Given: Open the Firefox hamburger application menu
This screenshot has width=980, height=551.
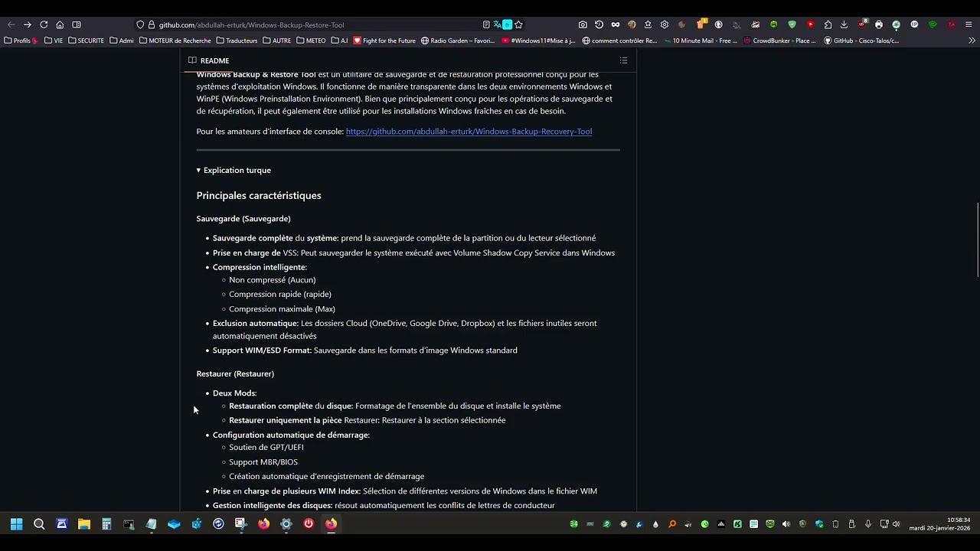Looking at the screenshot, I should click(x=969, y=24).
